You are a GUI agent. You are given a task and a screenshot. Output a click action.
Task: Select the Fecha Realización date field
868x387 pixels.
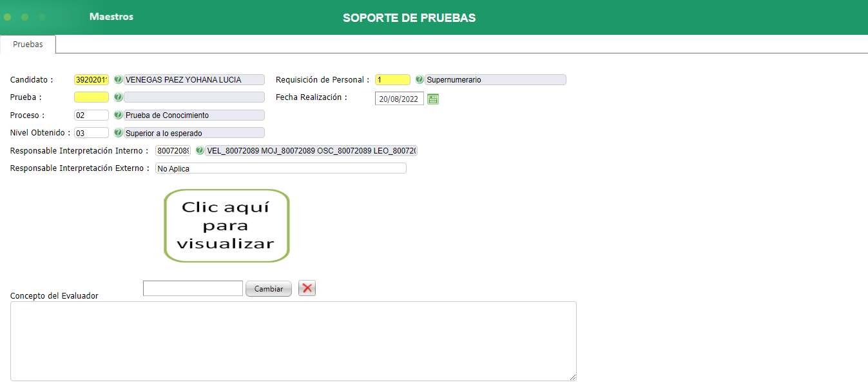(399, 98)
